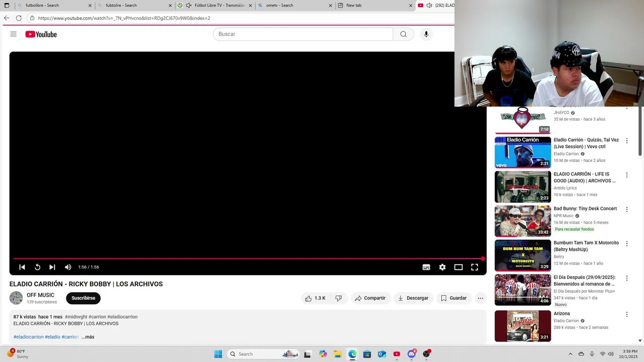Switch to the ometv - Search tab
Image resolution: width=644 pixels, height=362 pixels.
[295, 6]
